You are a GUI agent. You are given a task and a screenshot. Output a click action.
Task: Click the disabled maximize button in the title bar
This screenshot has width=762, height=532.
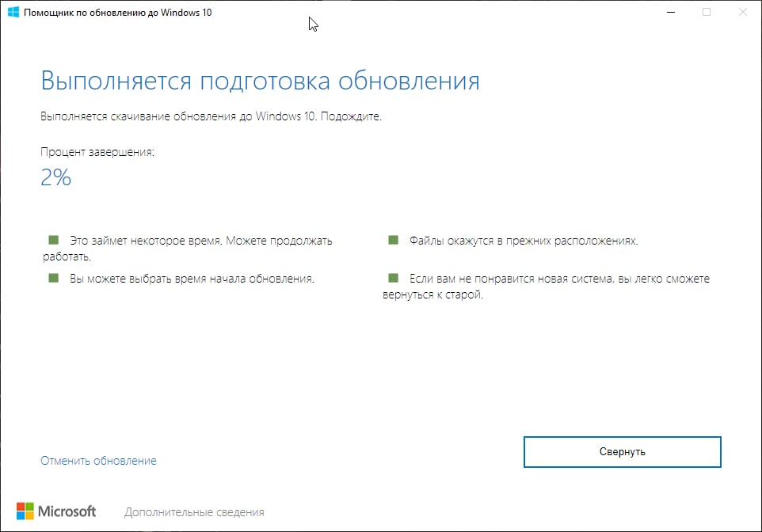[707, 12]
